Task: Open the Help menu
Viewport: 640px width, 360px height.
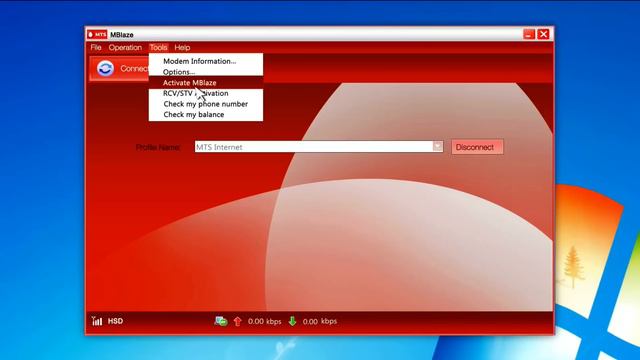Action: (x=182, y=47)
